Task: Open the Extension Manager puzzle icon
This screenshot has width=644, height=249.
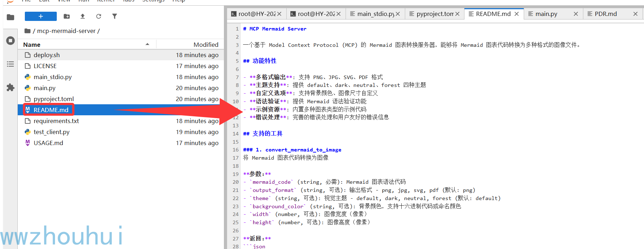Action: click(x=10, y=87)
